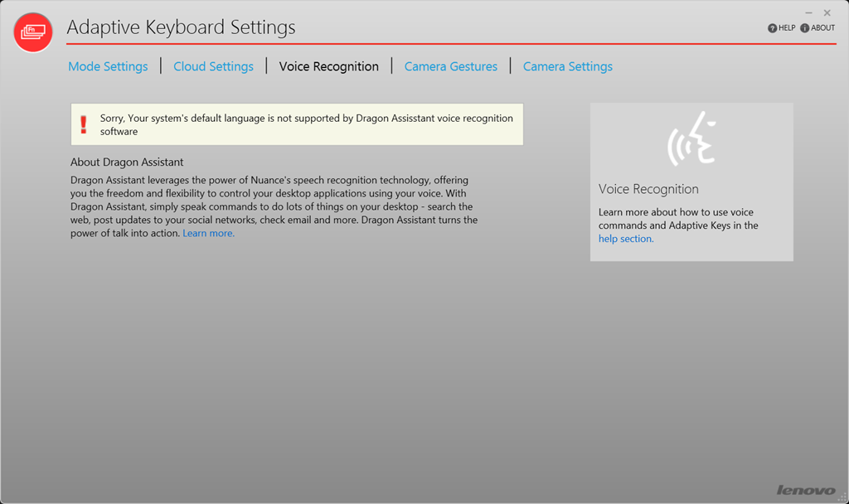Switch to the Mode Settings tab

(108, 66)
